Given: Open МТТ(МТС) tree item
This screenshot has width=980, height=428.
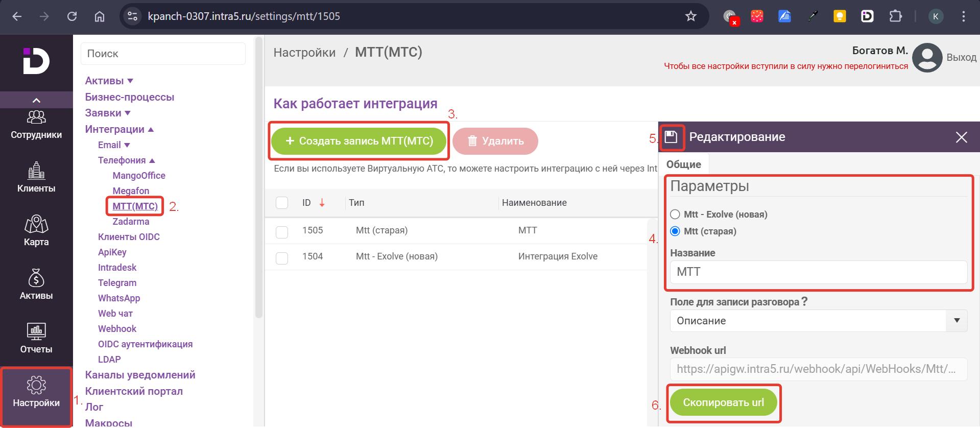Looking at the screenshot, I should (x=135, y=206).
